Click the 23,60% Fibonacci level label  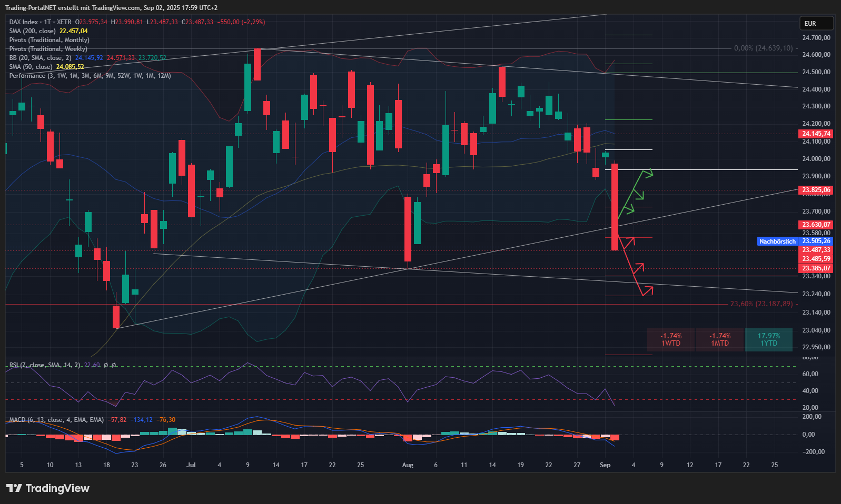[761, 304]
